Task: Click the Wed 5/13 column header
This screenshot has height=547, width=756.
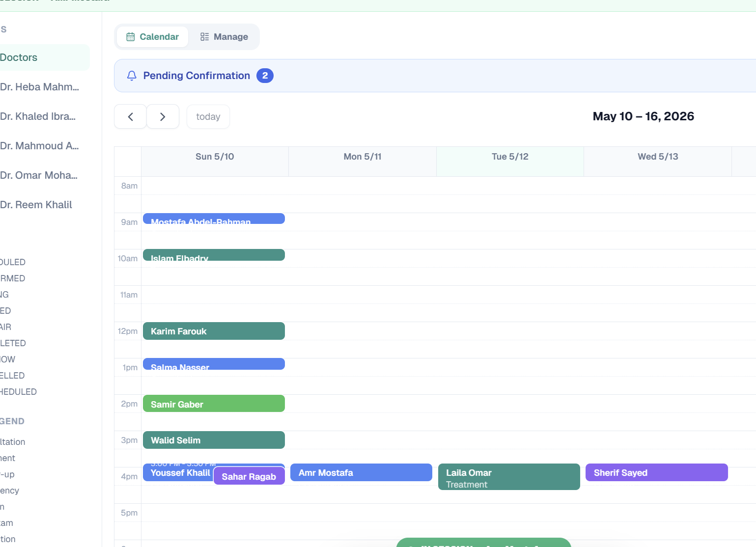Action: click(x=658, y=162)
